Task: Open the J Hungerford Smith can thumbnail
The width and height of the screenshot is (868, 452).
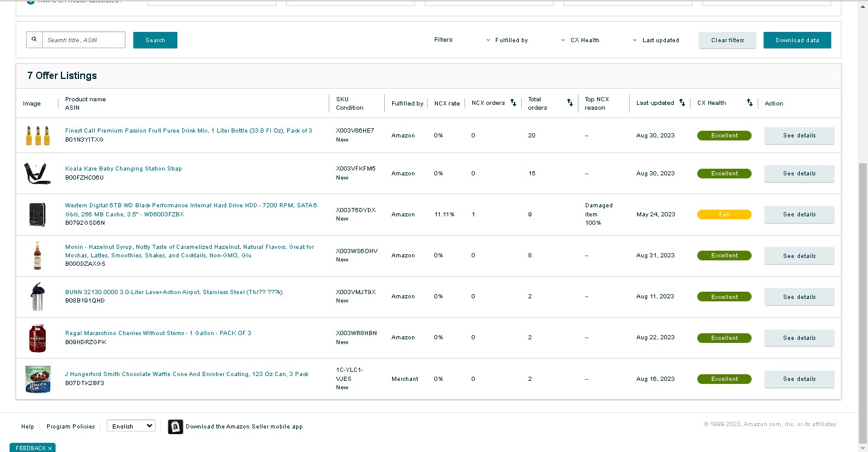Action: [x=37, y=379]
